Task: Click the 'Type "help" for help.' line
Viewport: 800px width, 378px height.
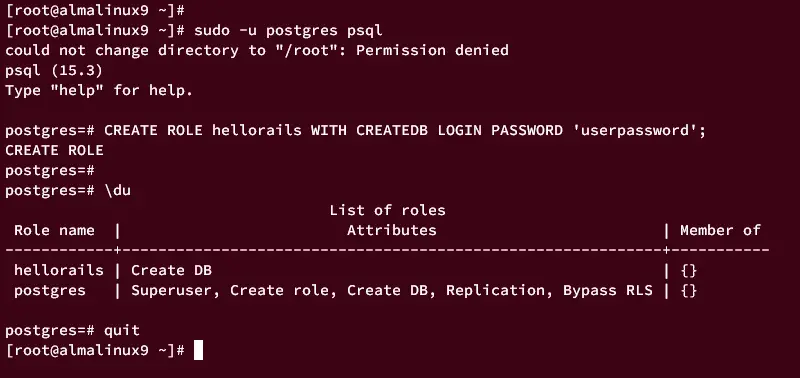Action: click(x=99, y=91)
